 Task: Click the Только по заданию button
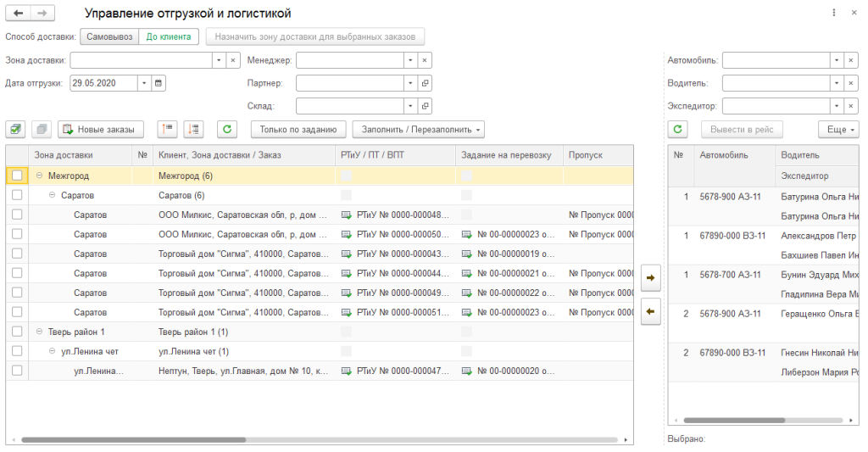click(298, 129)
